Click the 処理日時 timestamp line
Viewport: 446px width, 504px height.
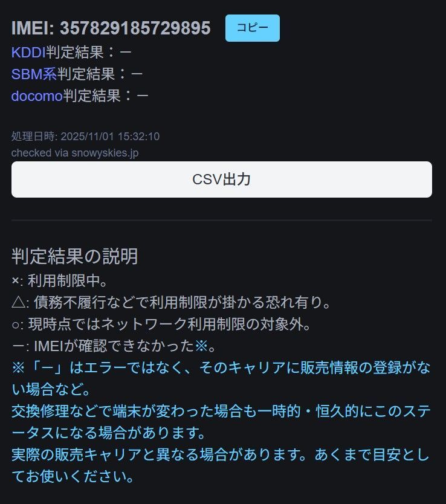point(85,137)
